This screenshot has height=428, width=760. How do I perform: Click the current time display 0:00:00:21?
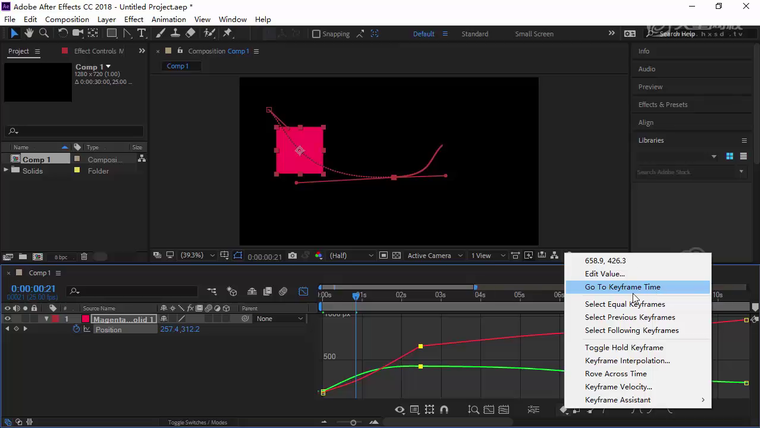32,288
